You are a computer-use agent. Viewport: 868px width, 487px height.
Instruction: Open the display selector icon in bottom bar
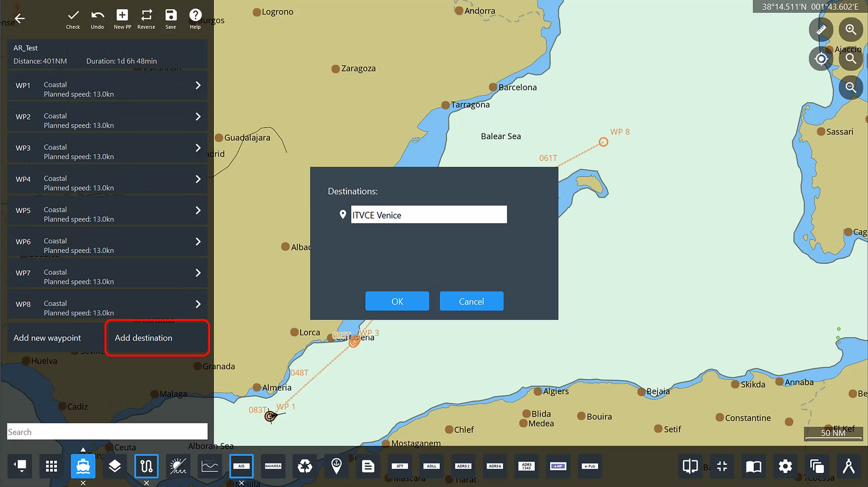click(20, 466)
